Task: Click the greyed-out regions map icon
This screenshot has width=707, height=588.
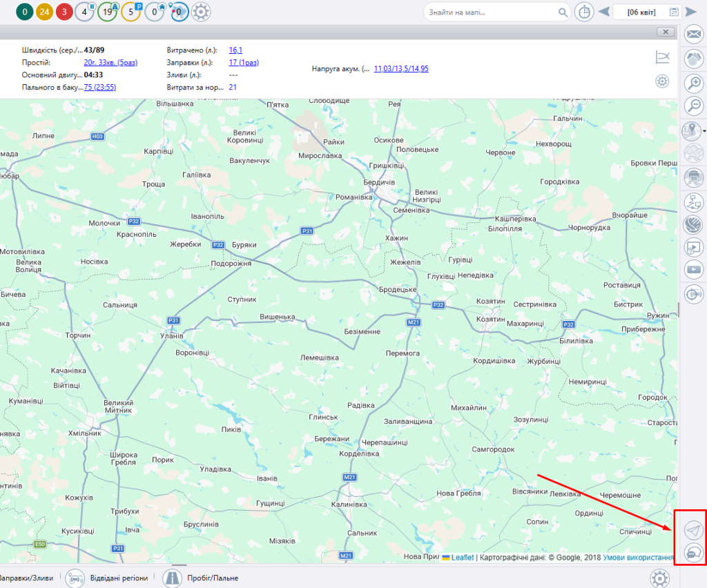Action: pyautogui.click(x=693, y=153)
